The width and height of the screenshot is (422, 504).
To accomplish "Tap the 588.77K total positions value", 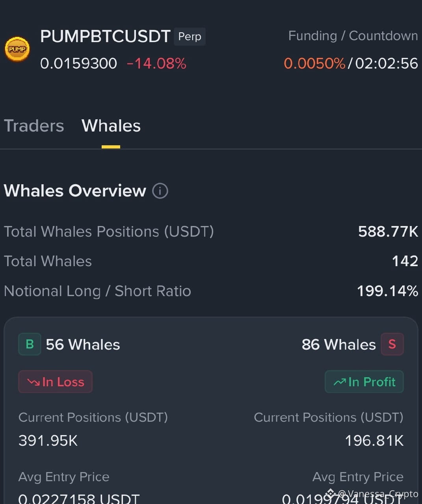I will click(388, 232).
